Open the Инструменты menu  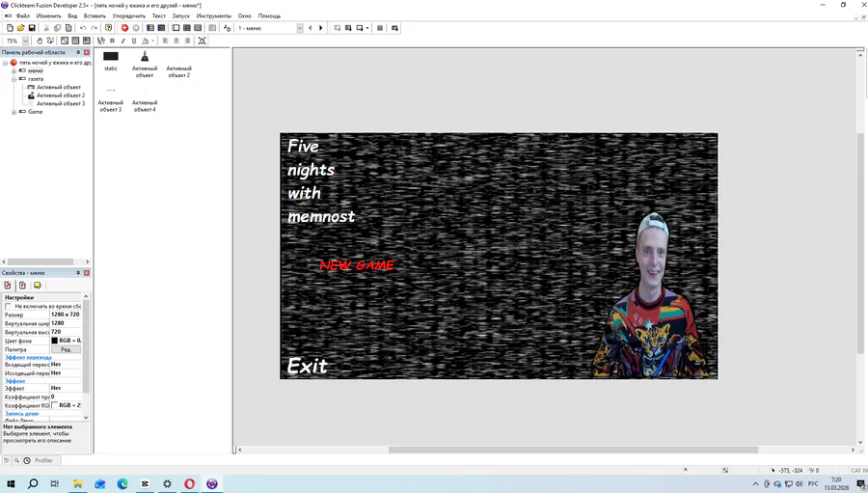[x=214, y=16]
